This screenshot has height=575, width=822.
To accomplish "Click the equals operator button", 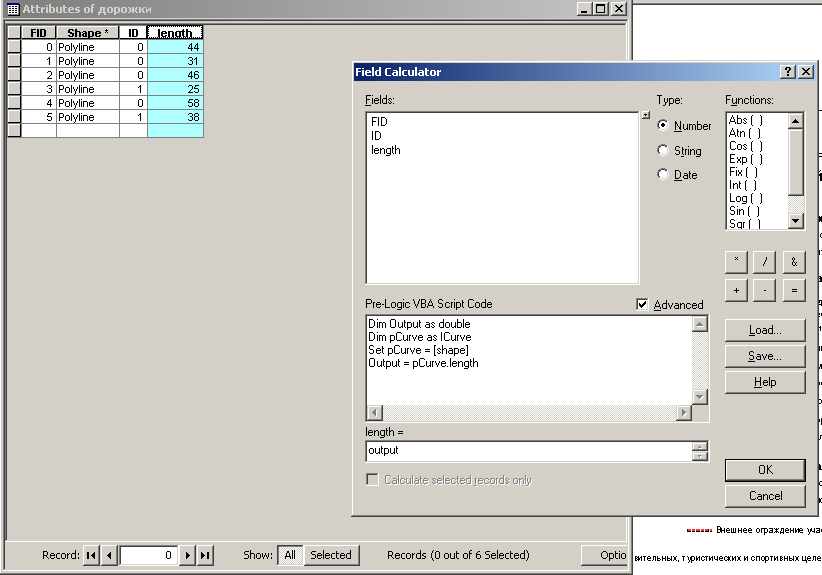I will pyautogui.click(x=794, y=290).
